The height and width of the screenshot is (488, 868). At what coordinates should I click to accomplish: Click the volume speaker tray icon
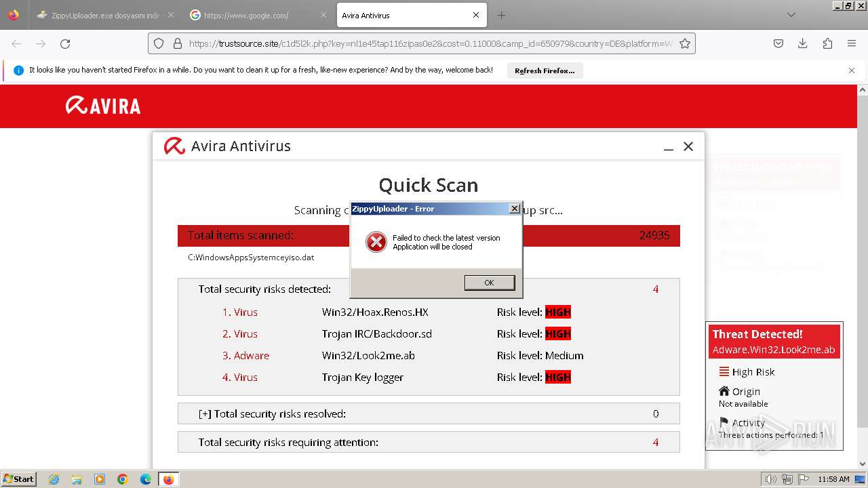771,479
